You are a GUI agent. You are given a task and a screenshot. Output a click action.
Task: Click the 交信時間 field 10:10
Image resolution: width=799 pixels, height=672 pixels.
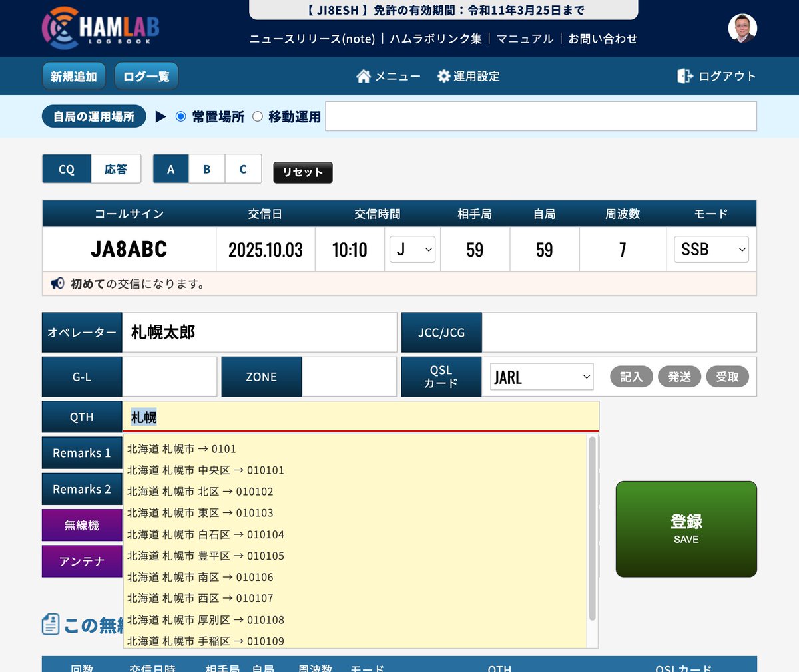pos(350,250)
